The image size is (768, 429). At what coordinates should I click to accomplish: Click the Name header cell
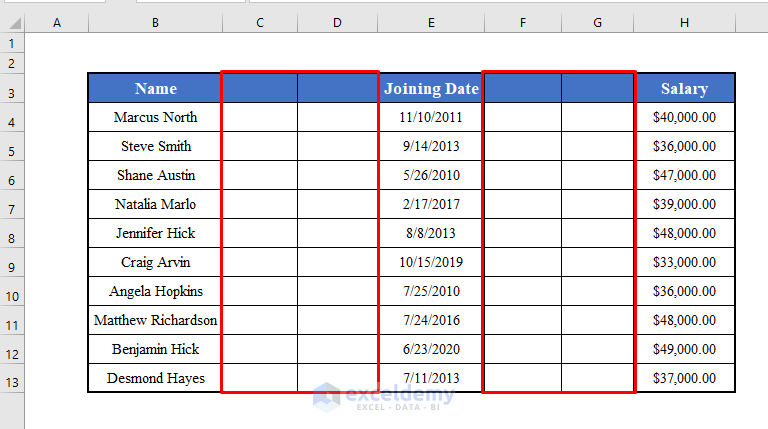pos(155,88)
